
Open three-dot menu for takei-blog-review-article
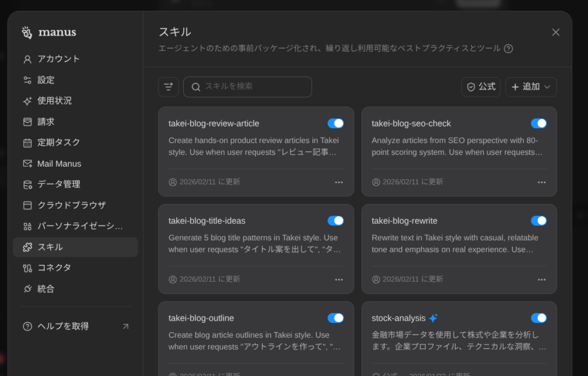(339, 182)
